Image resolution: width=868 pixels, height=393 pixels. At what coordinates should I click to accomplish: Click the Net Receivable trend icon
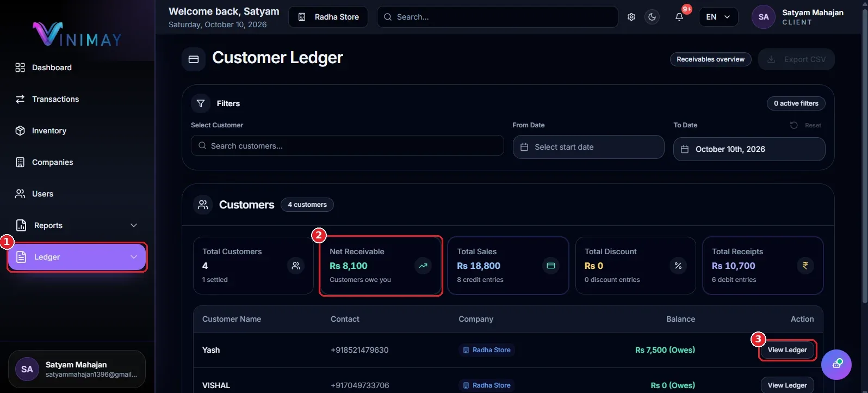(x=423, y=266)
